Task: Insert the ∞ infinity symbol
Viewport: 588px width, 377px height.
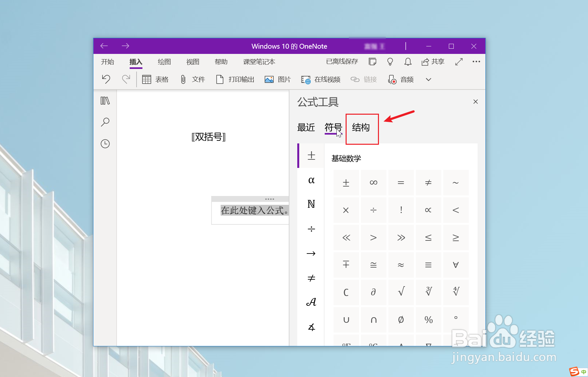Action: [x=373, y=183]
